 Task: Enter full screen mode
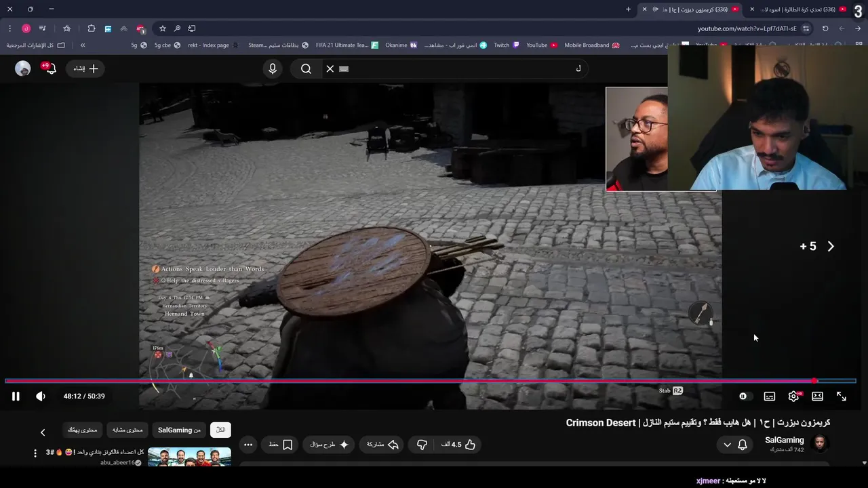click(x=842, y=396)
